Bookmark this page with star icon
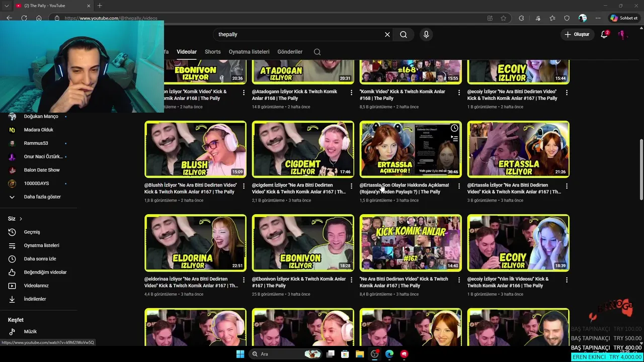644x362 pixels. tap(503, 18)
